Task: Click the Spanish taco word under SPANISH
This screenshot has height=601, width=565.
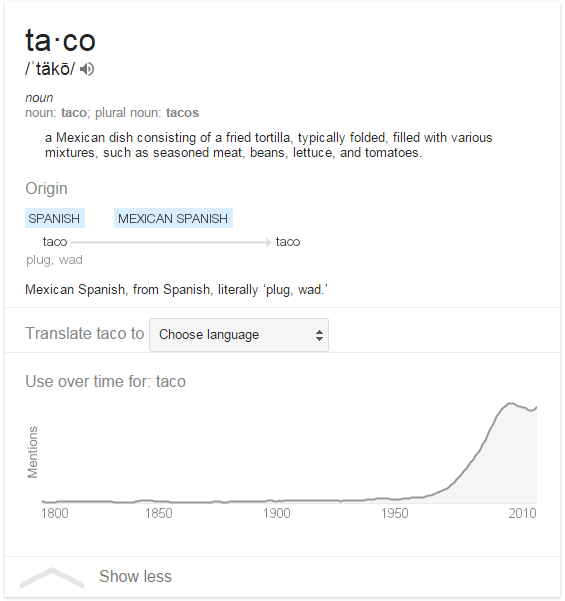Action: (55, 242)
